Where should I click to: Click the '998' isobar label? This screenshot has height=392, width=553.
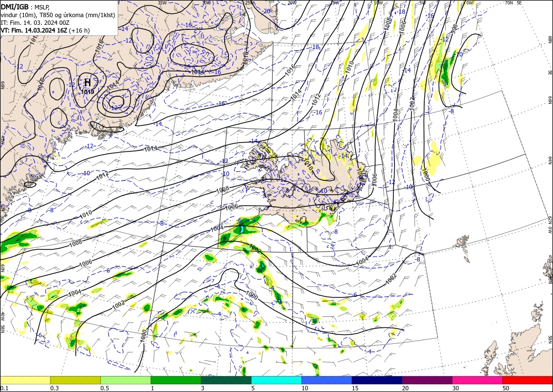(x=454, y=29)
